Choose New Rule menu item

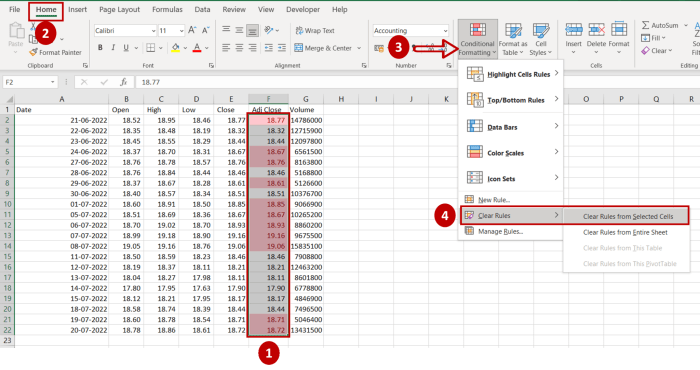(x=511, y=200)
